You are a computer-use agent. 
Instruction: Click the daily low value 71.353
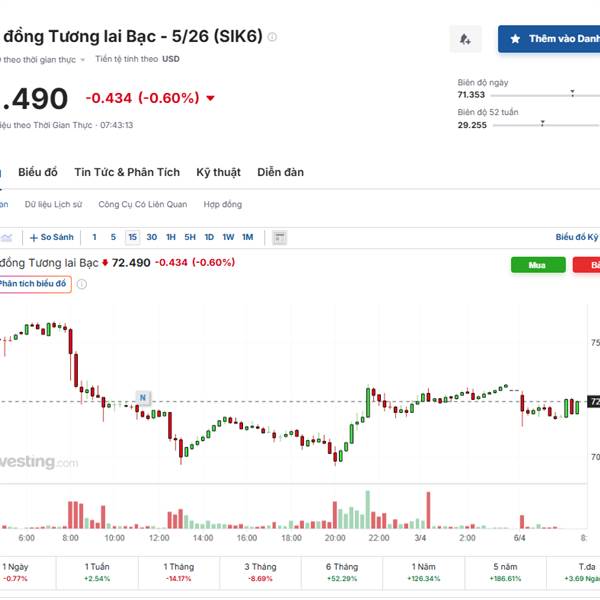click(x=471, y=95)
